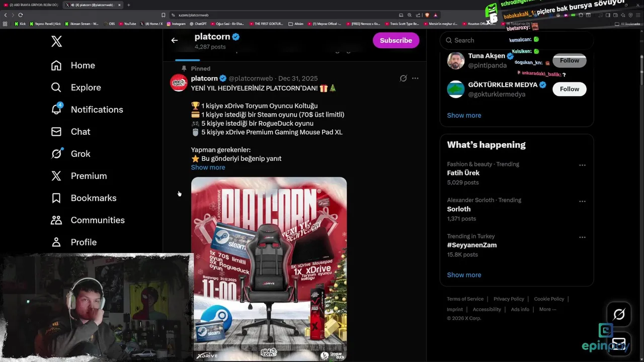
Task: Click the X logo in the sidebar
Action: coord(56,41)
